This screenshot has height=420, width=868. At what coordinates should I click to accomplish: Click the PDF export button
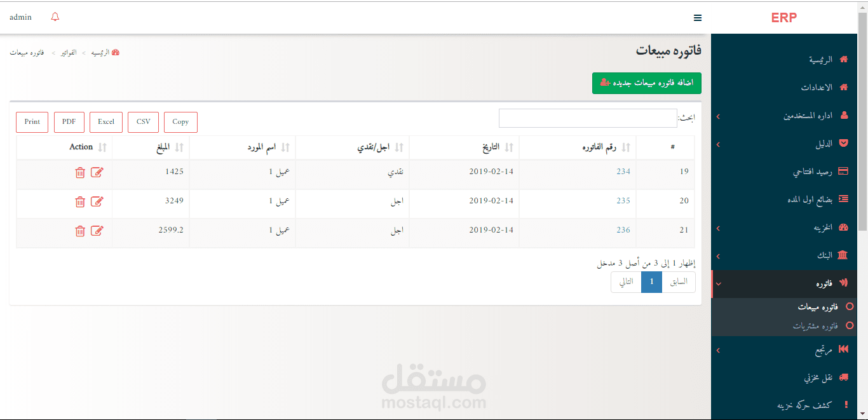coord(69,122)
